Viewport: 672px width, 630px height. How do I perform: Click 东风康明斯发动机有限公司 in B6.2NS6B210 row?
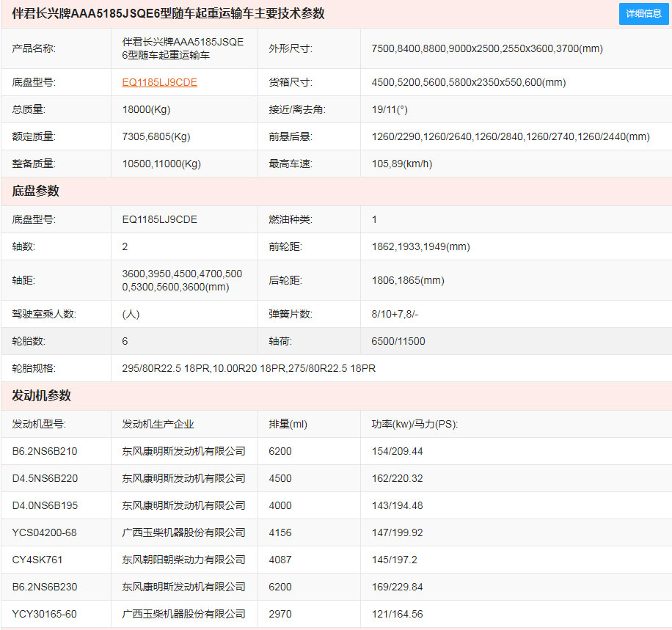pyautogui.click(x=183, y=451)
